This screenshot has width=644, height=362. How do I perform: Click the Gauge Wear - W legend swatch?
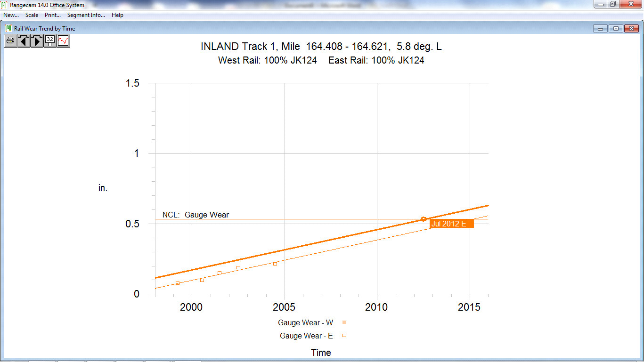[x=344, y=322]
